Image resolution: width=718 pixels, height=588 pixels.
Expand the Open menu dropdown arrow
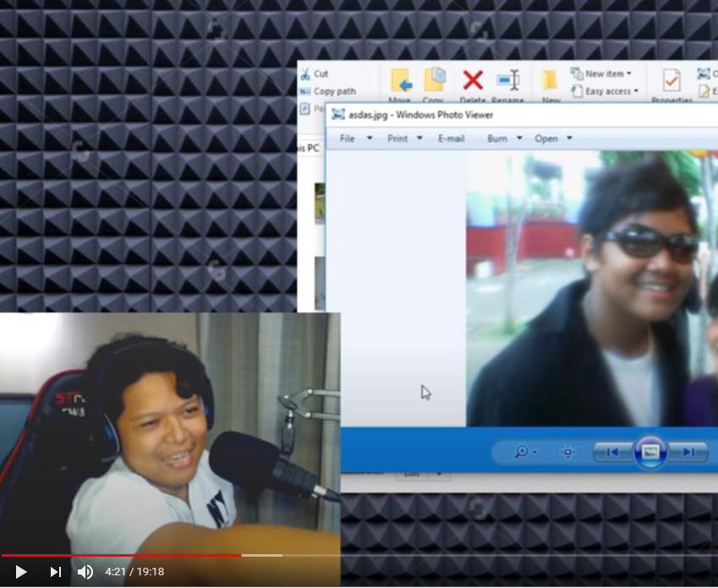570,138
